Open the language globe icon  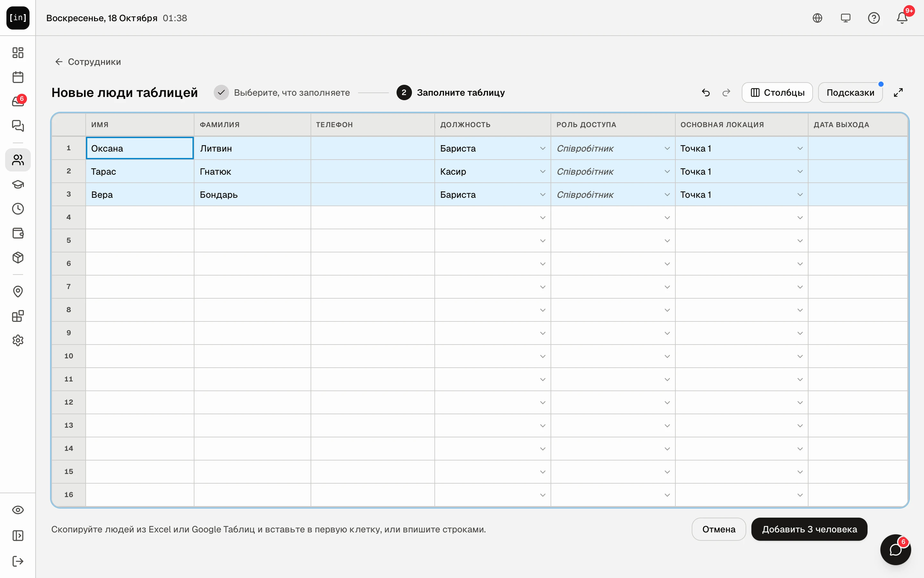[x=817, y=18]
